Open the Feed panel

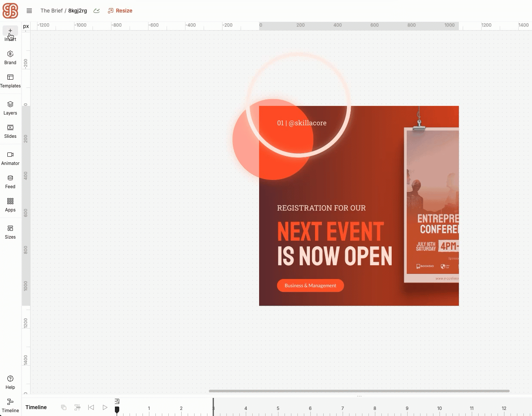pos(10,181)
